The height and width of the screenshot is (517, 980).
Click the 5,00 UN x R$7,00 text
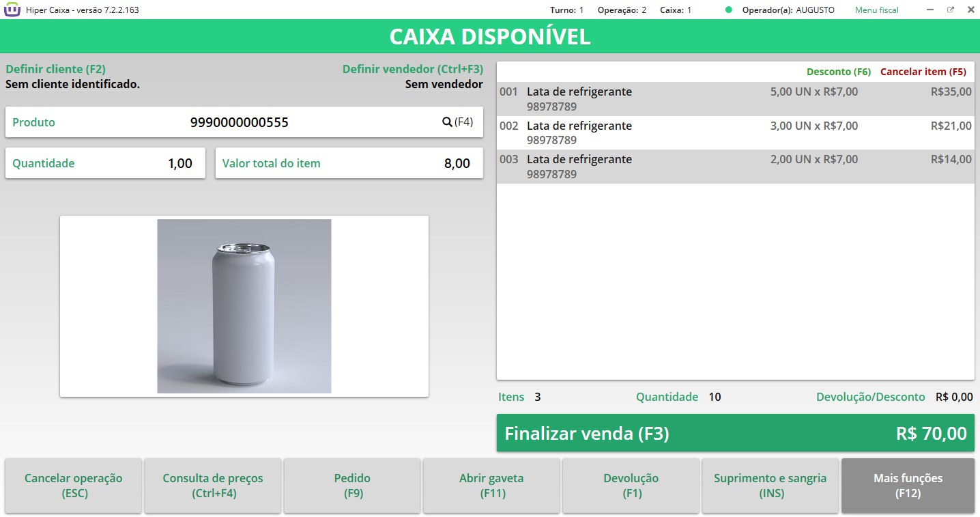[x=813, y=92]
